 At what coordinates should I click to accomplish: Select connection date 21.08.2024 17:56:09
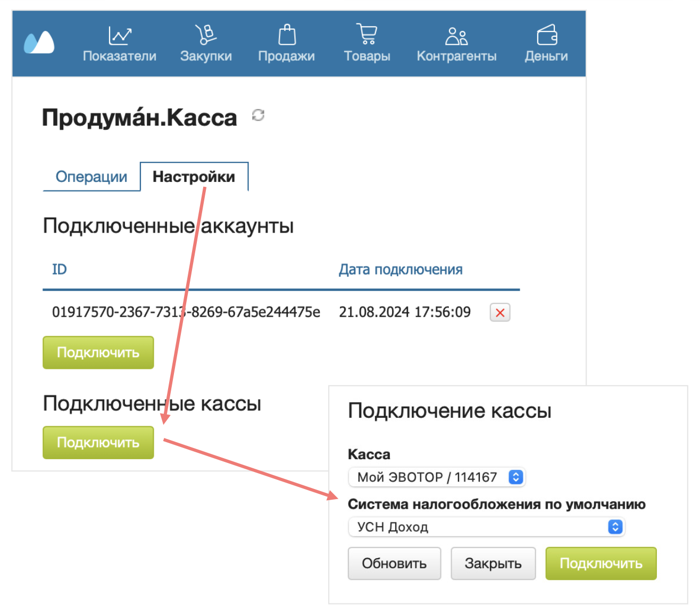pyautogui.click(x=405, y=312)
